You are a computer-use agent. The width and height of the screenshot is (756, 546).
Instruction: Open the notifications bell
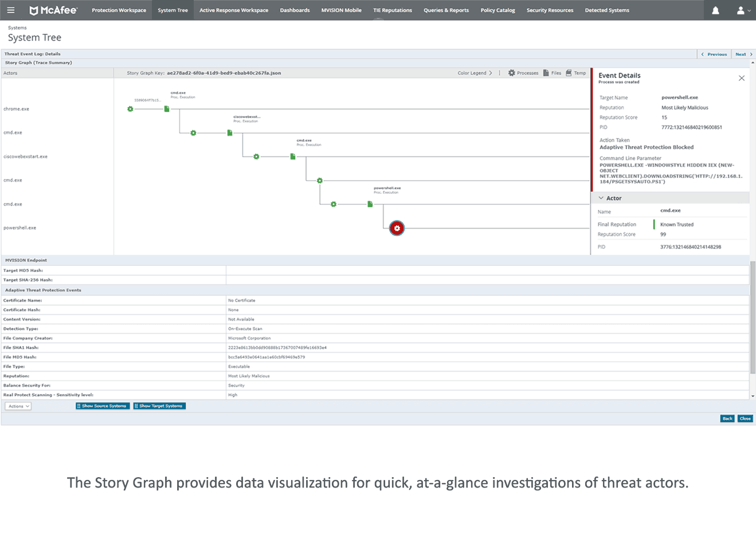(715, 10)
